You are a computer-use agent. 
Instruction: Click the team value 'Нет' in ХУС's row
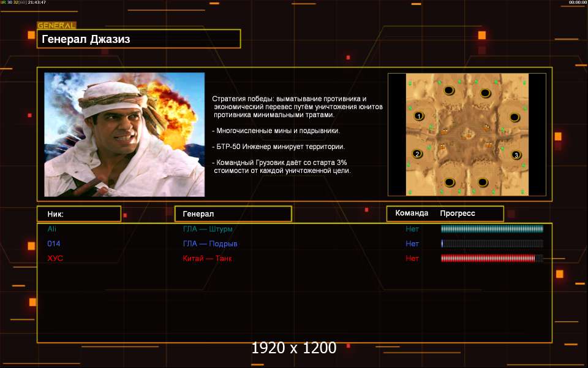point(412,258)
